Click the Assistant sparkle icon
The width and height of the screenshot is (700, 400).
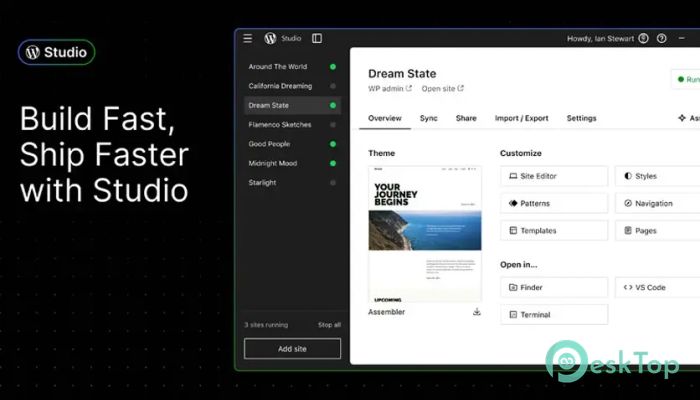tap(682, 118)
